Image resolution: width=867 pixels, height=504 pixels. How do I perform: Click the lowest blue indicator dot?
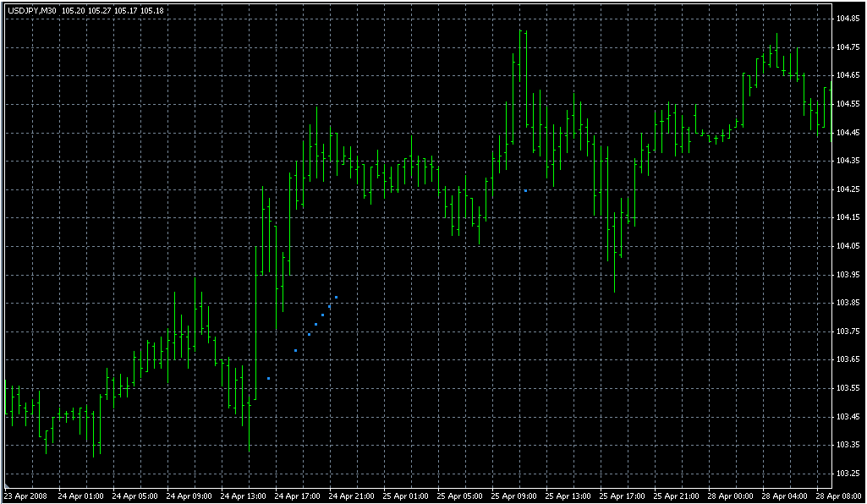tap(268, 378)
